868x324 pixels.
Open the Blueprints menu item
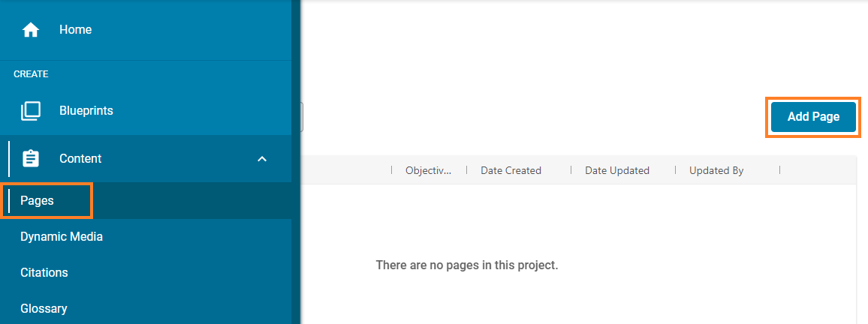[x=146, y=111]
